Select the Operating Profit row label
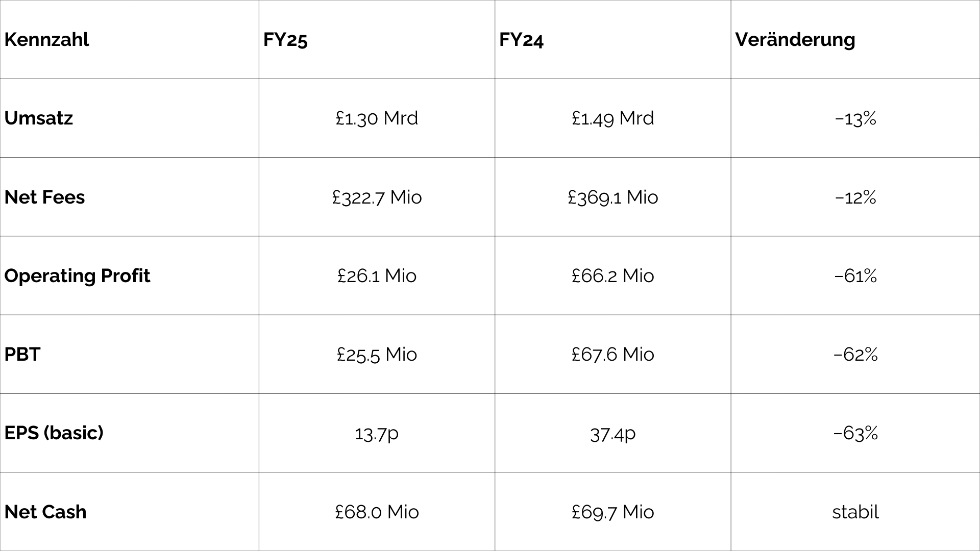980x551 pixels. point(129,275)
